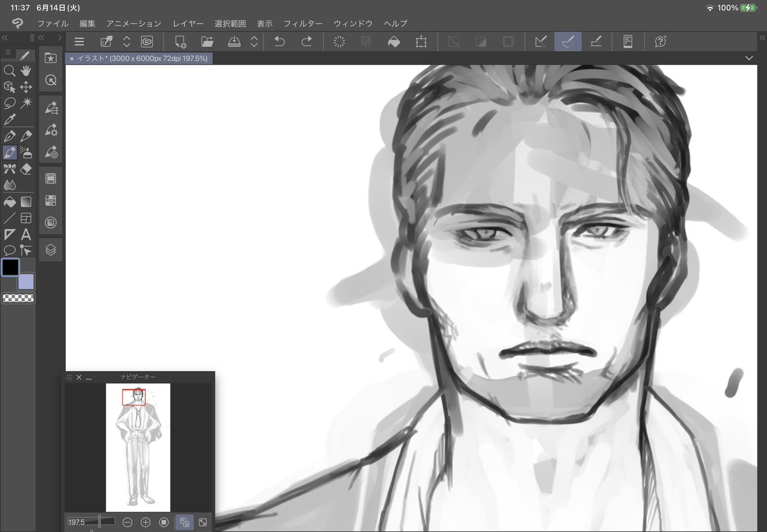Viewport: 767px width, 532px height.
Task: Select the Correct line tool
Action: (26, 250)
